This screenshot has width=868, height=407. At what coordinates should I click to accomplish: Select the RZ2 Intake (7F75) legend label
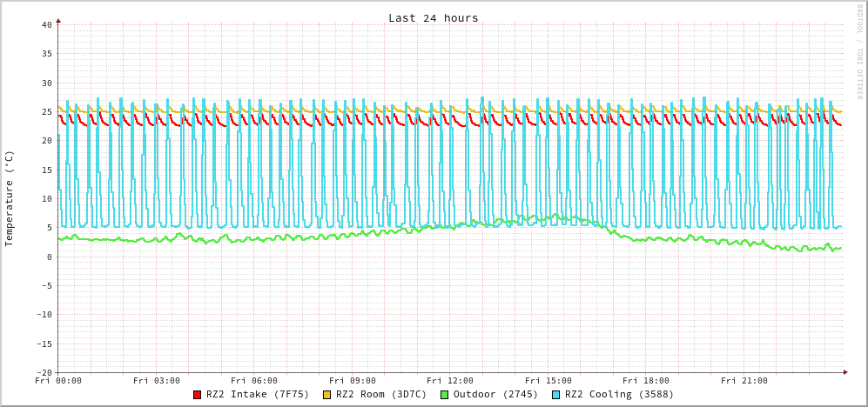(x=257, y=395)
